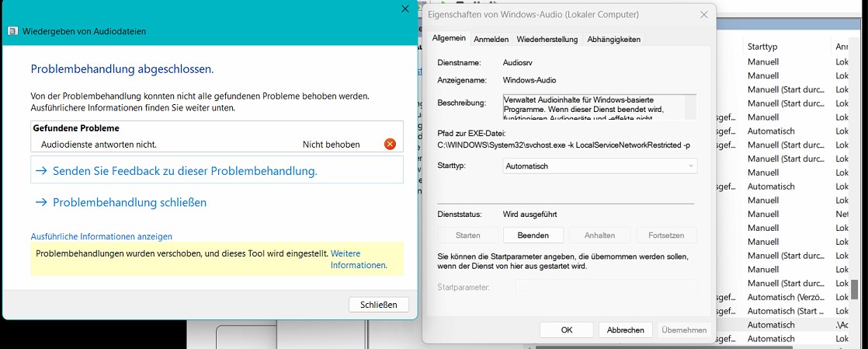This screenshot has height=349, width=868.
Task: Focus the Startparameter input field
Action: coord(606,288)
